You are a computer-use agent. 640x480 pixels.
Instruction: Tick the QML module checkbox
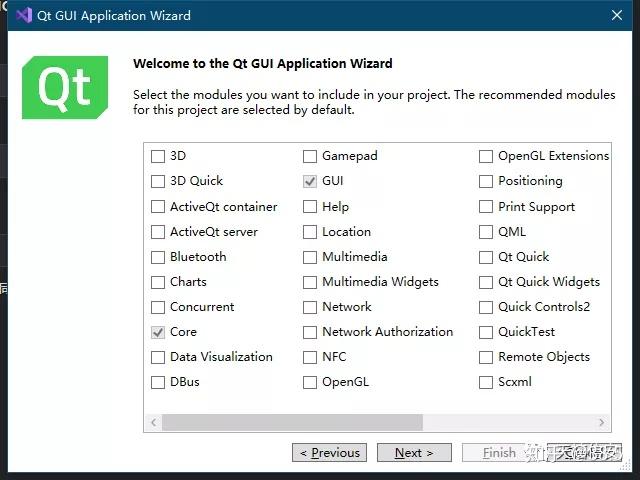pyautogui.click(x=486, y=232)
